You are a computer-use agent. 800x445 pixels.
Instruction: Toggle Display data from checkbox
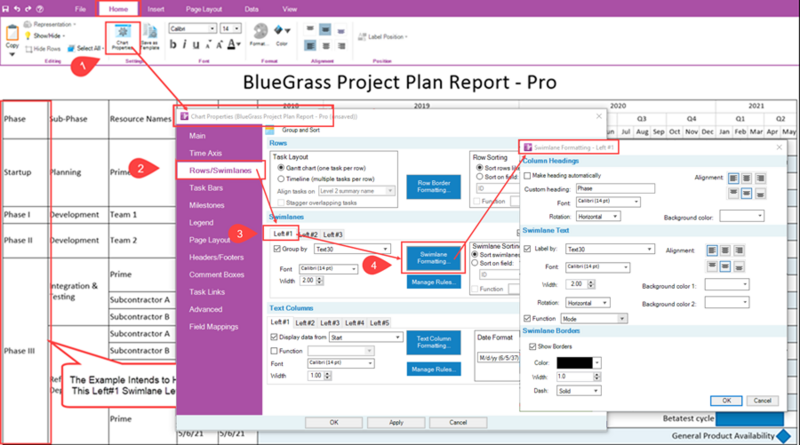pos(274,337)
